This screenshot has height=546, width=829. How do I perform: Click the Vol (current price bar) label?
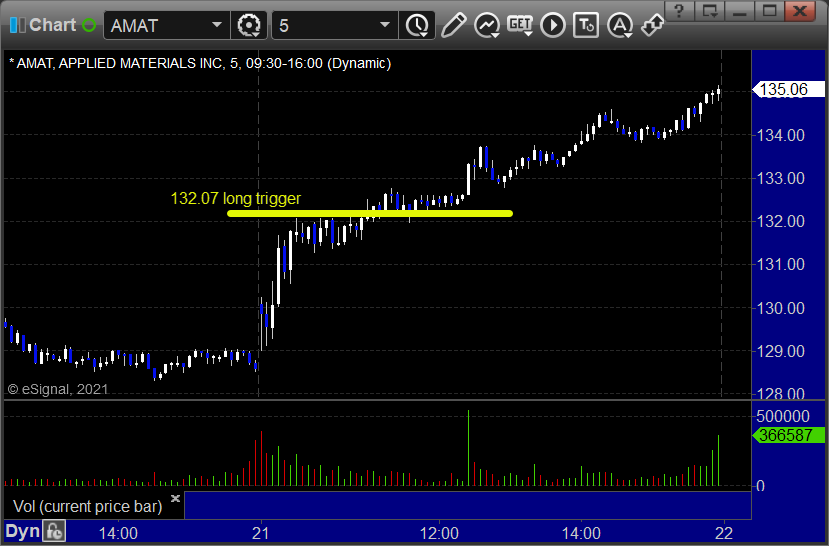(x=88, y=506)
